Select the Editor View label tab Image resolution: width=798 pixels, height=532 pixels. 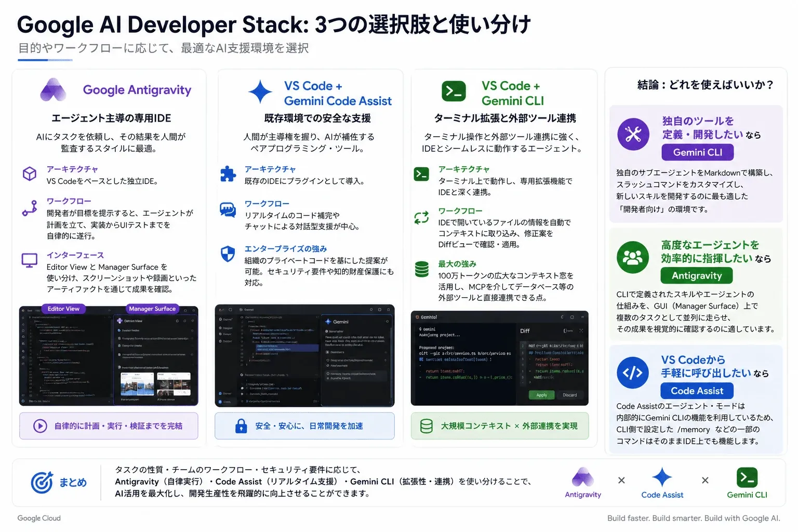(x=63, y=309)
